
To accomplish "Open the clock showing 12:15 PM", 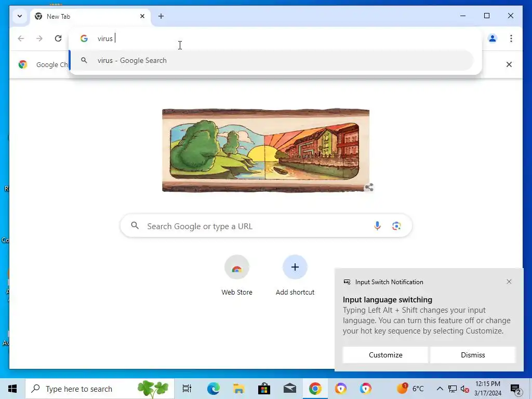I will pos(488,389).
